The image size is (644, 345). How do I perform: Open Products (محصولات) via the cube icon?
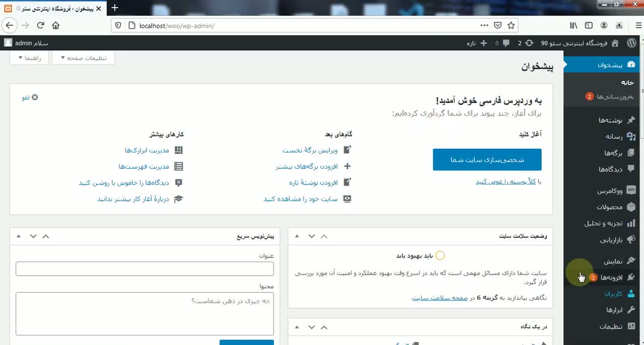point(630,207)
